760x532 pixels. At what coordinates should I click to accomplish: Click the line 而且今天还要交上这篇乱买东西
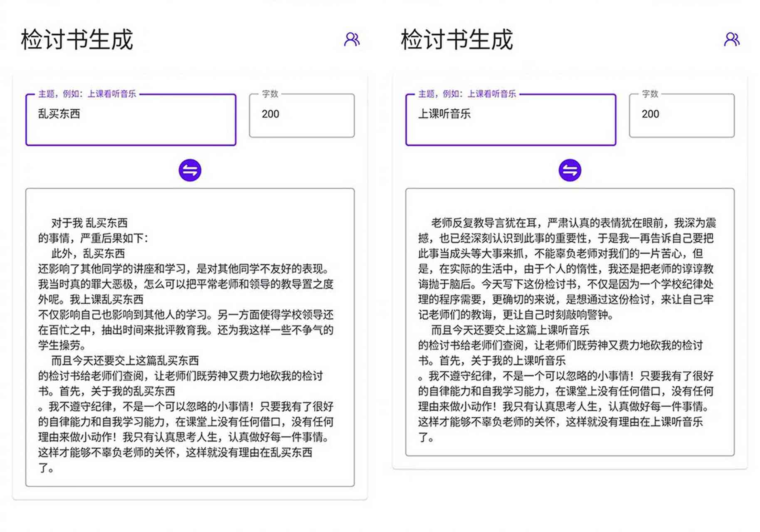[125, 360]
